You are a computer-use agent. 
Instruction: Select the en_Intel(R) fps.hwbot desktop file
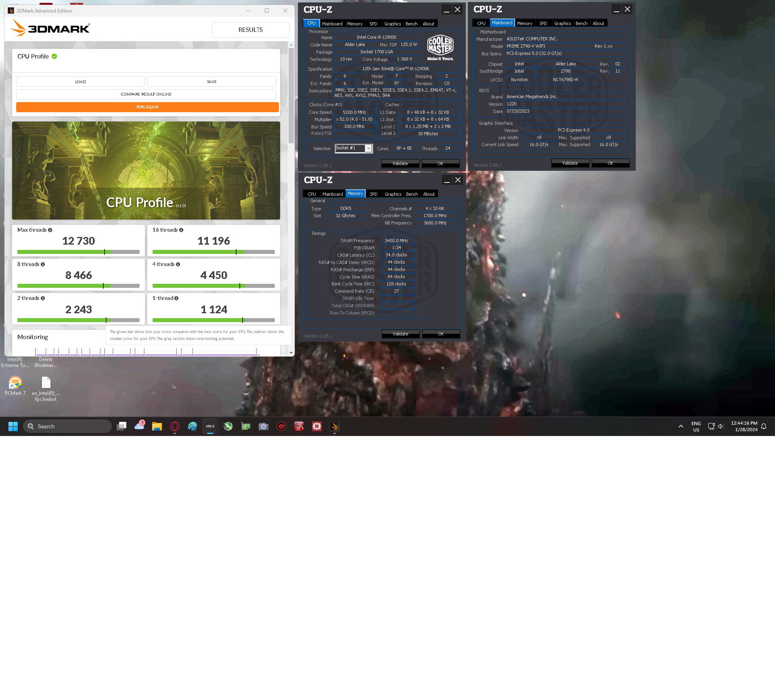point(46,389)
